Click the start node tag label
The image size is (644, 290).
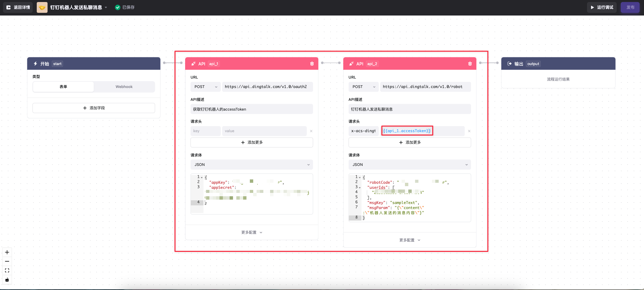coord(57,64)
